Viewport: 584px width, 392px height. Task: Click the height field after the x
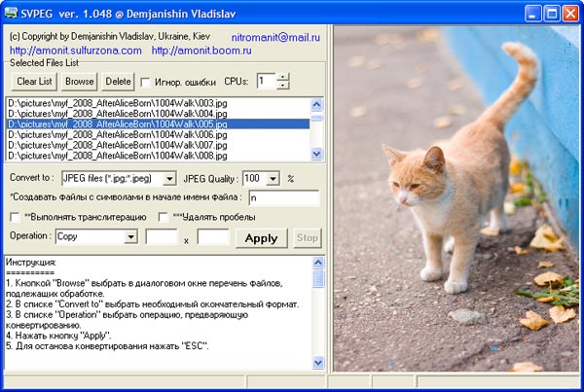(213, 236)
